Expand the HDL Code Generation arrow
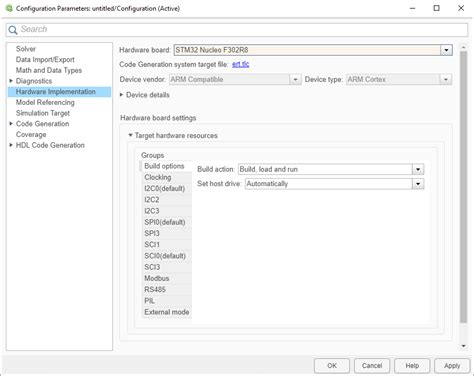Screen dimensions: 474x376 pyautogui.click(x=11, y=145)
